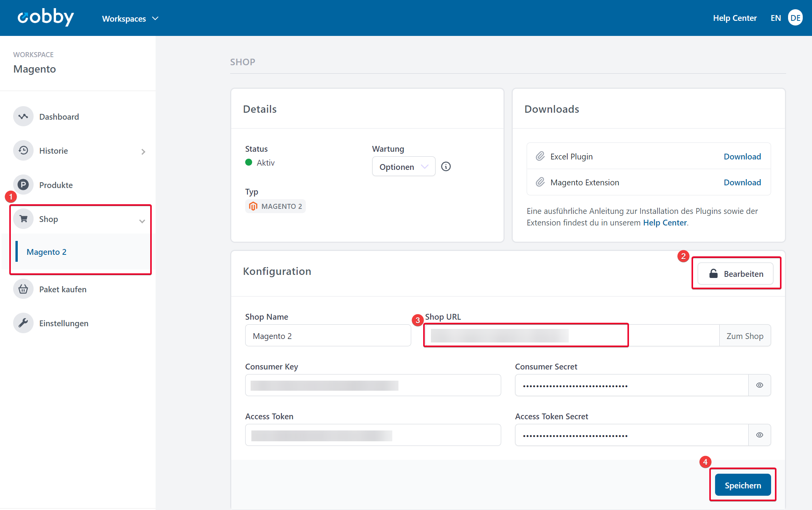Follow the Help Center link in Downloads text

[x=665, y=222]
